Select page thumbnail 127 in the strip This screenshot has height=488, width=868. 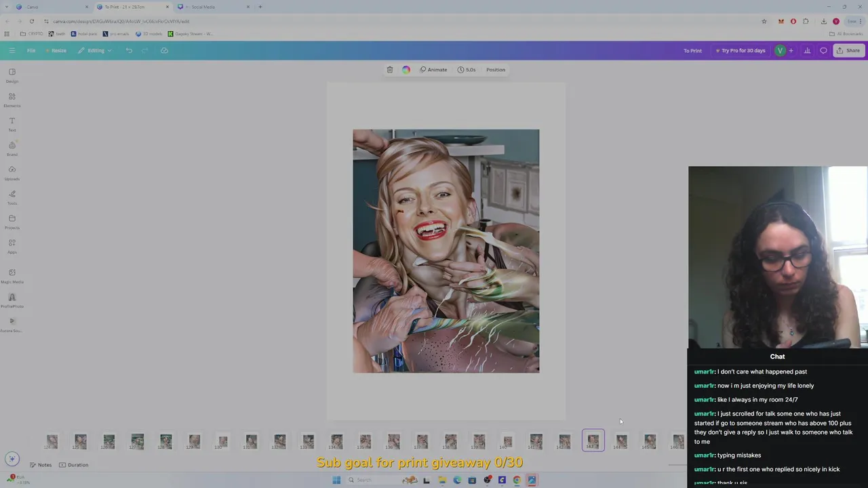pos(138,442)
